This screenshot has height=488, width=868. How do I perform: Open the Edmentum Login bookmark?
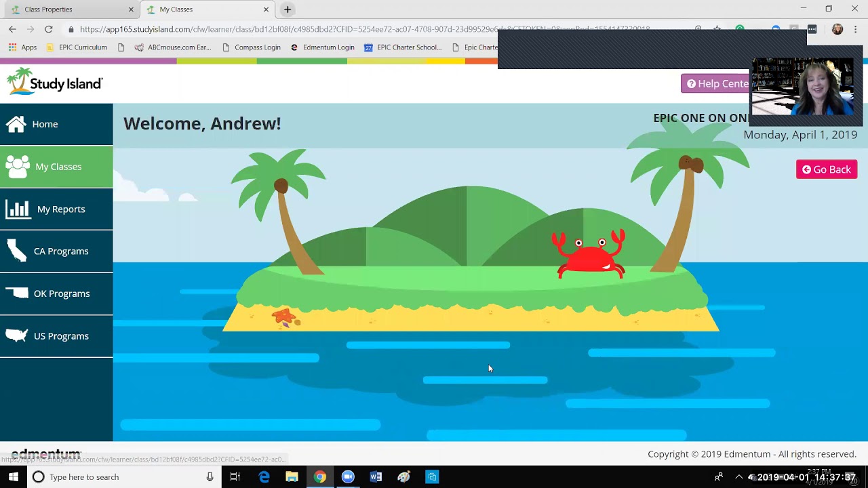coord(322,47)
